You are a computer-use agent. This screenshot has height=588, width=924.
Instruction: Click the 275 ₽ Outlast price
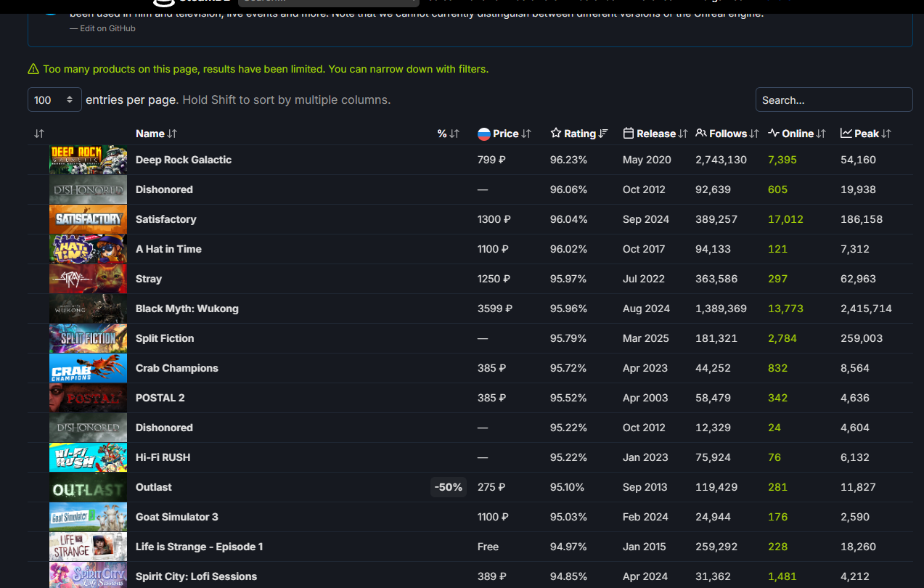491,487
